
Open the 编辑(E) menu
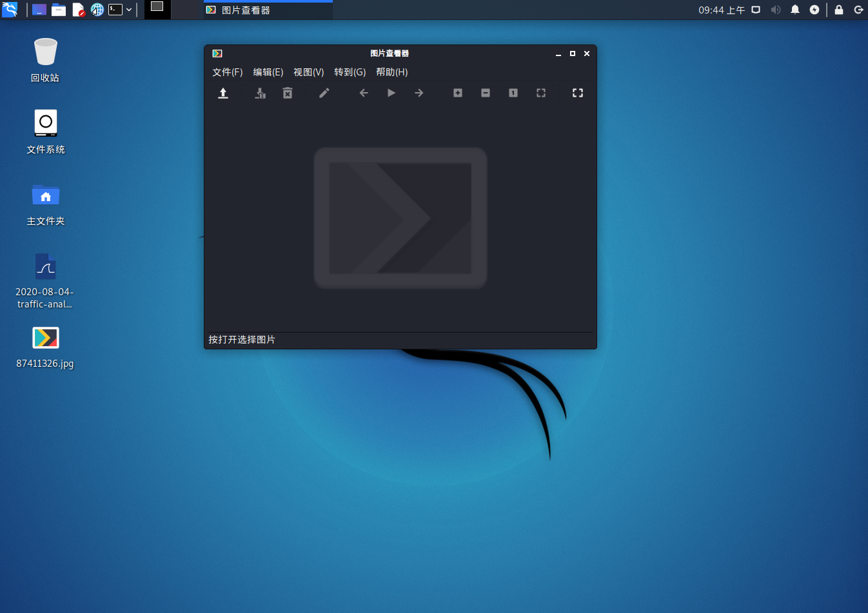268,72
